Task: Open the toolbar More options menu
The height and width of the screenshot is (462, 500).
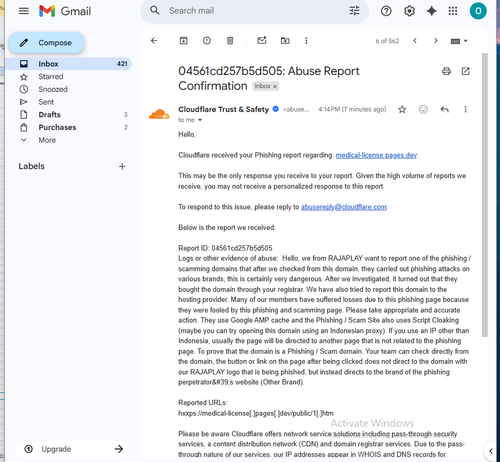Action: (306, 41)
